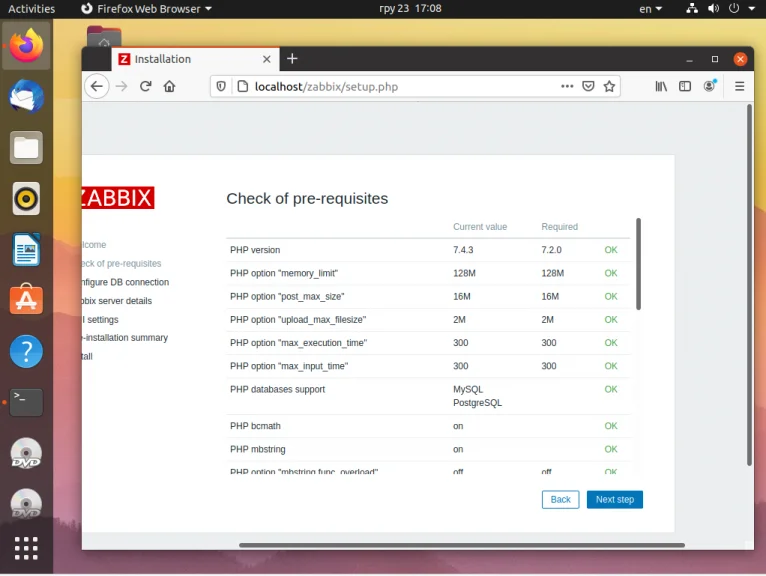Open page actions three-dot menu
This screenshot has height=576, width=766.
(x=567, y=86)
